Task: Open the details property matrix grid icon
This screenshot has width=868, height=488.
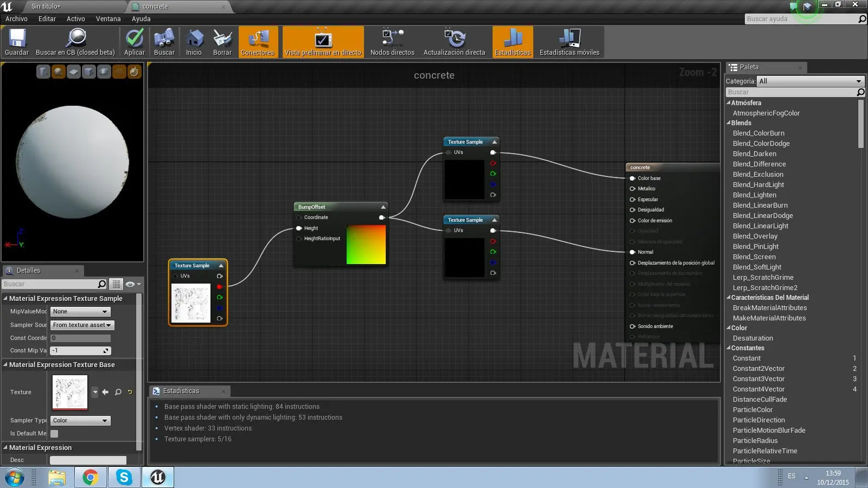Action: point(116,284)
